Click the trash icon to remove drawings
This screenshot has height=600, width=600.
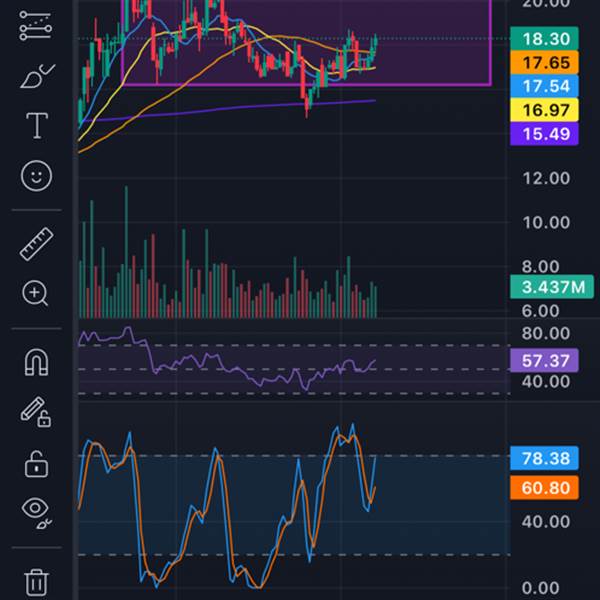(x=37, y=582)
